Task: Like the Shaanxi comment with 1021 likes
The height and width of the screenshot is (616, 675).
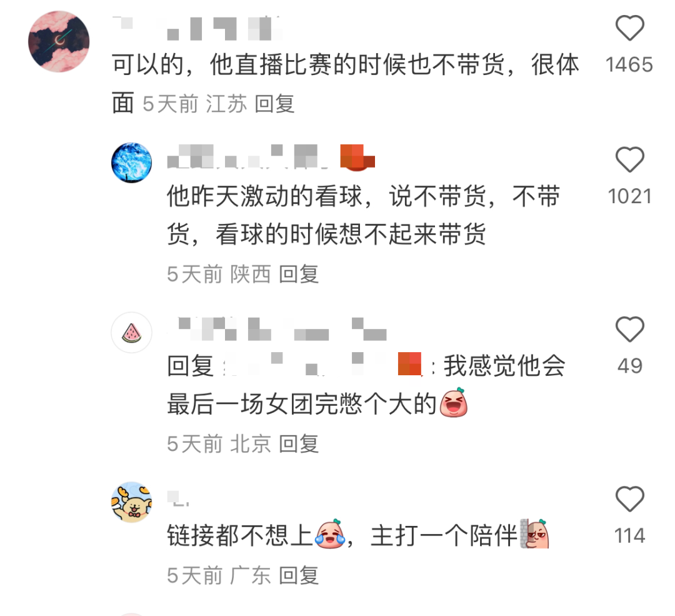Action: [x=629, y=159]
